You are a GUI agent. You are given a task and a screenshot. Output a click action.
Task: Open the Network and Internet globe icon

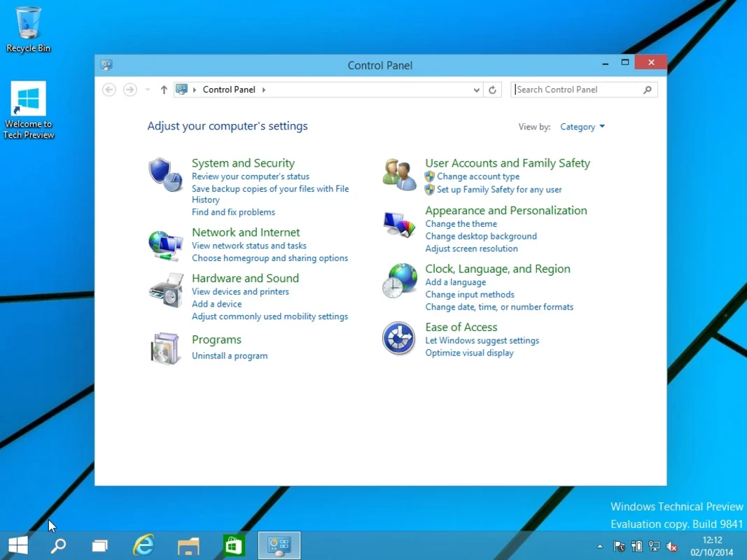tap(165, 244)
